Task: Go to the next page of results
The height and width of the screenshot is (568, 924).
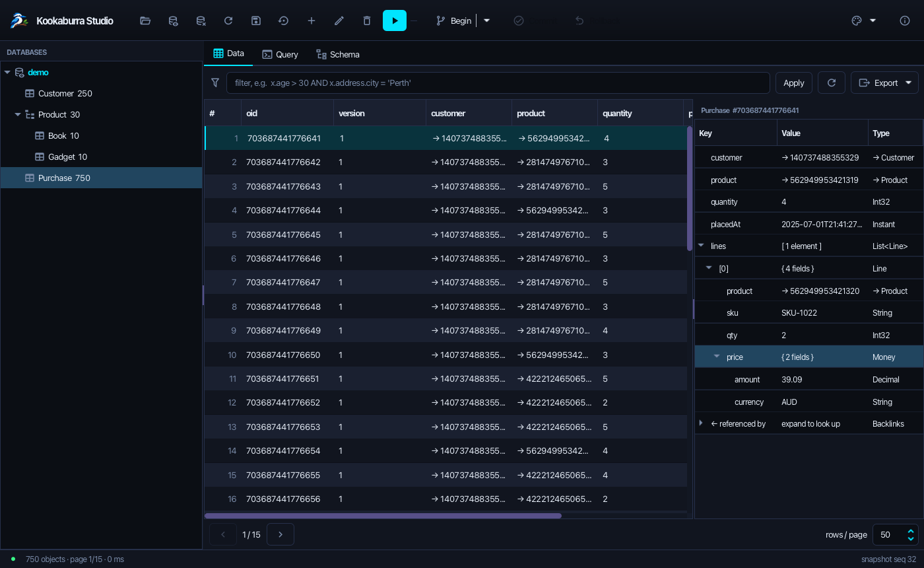Action: 280,534
